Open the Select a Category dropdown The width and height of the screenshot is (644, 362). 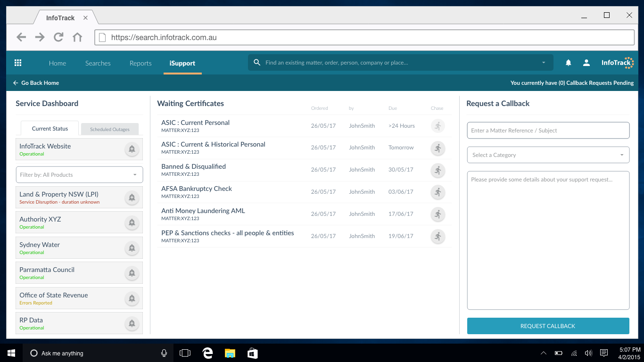point(548,155)
